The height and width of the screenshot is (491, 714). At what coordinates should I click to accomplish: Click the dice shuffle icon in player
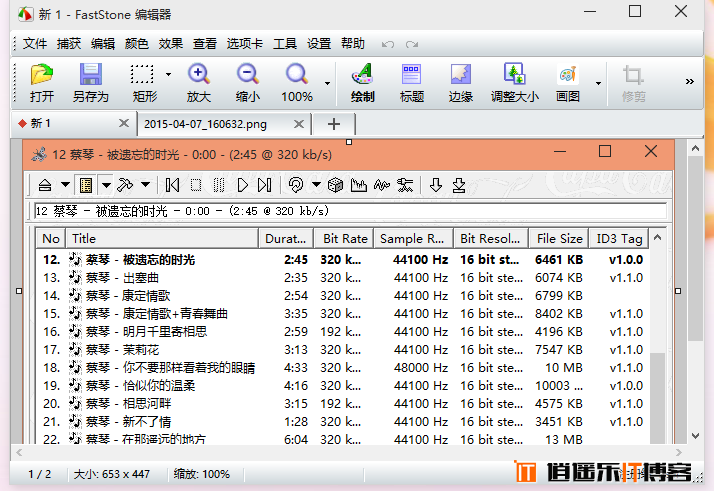[x=335, y=185]
